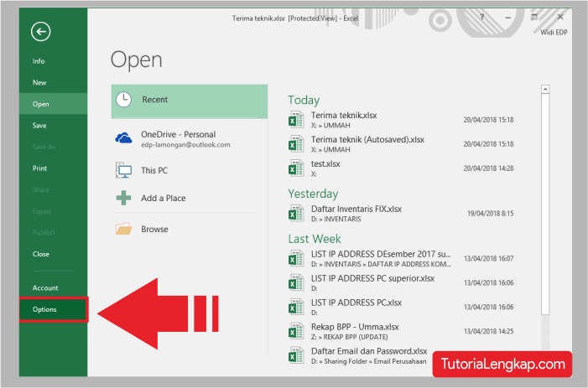Image resolution: width=588 pixels, height=388 pixels.
Task: Choose OneDrive - Personal location
Action: (190, 139)
